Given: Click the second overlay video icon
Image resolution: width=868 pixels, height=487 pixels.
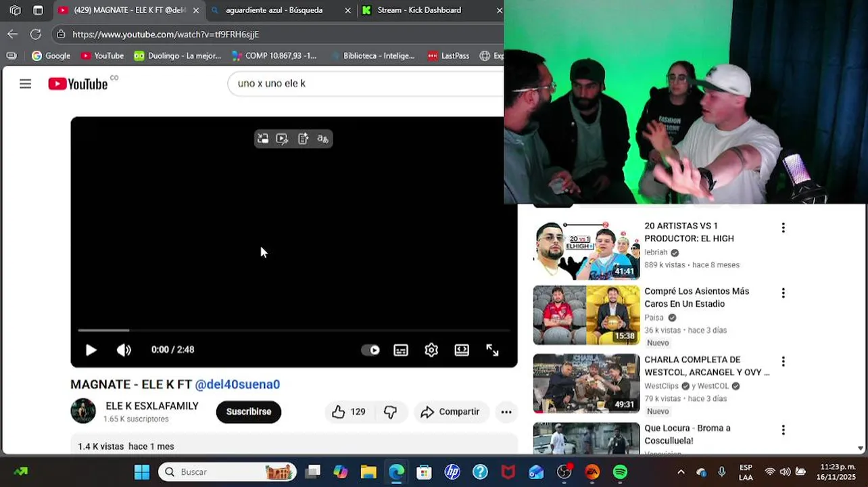Looking at the screenshot, I should 283,139.
